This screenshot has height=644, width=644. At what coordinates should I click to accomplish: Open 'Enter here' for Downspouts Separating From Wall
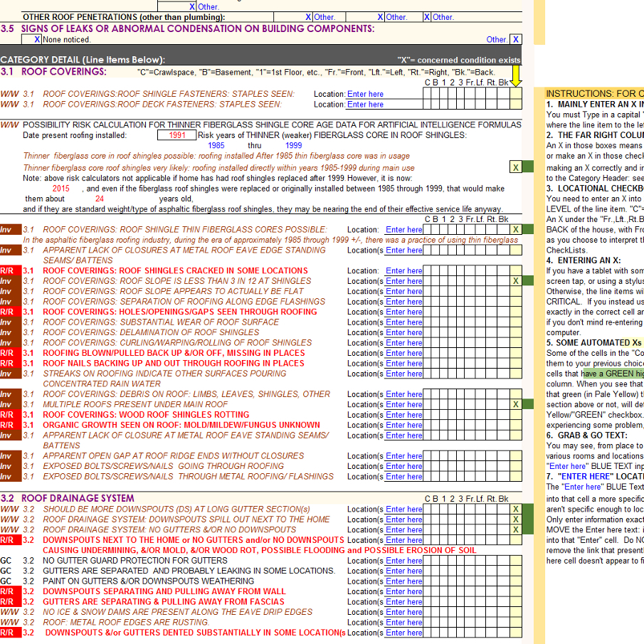(x=403, y=591)
